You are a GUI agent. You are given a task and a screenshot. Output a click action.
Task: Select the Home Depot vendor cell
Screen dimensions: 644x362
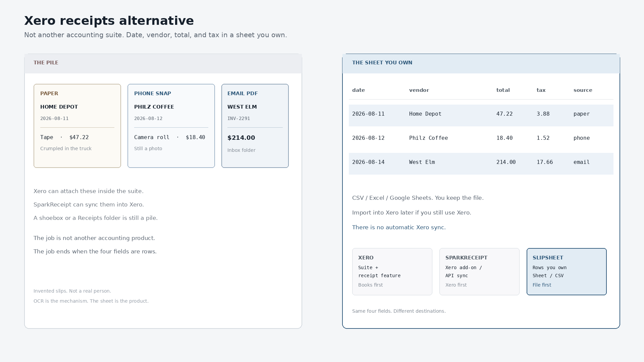point(425,114)
